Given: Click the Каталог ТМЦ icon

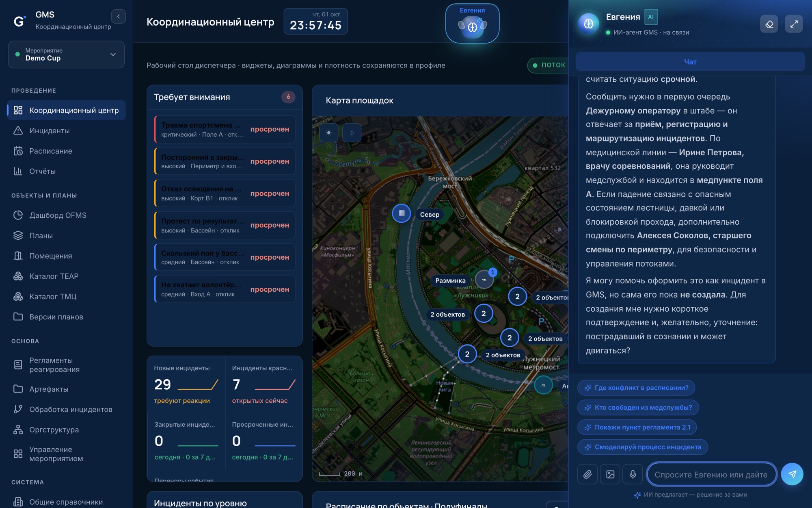Looking at the screenshot, I should coord(18,296).
